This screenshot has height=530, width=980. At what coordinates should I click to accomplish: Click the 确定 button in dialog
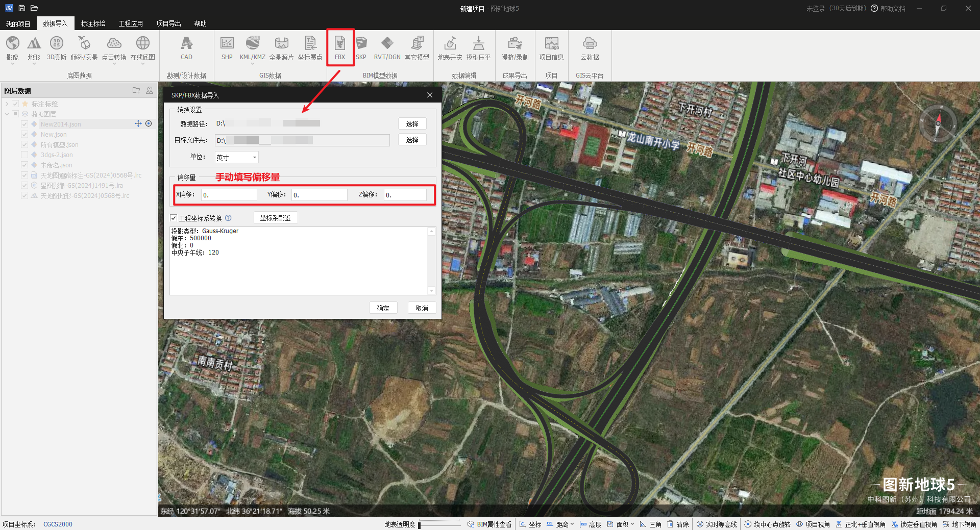(x=383, y=308)
